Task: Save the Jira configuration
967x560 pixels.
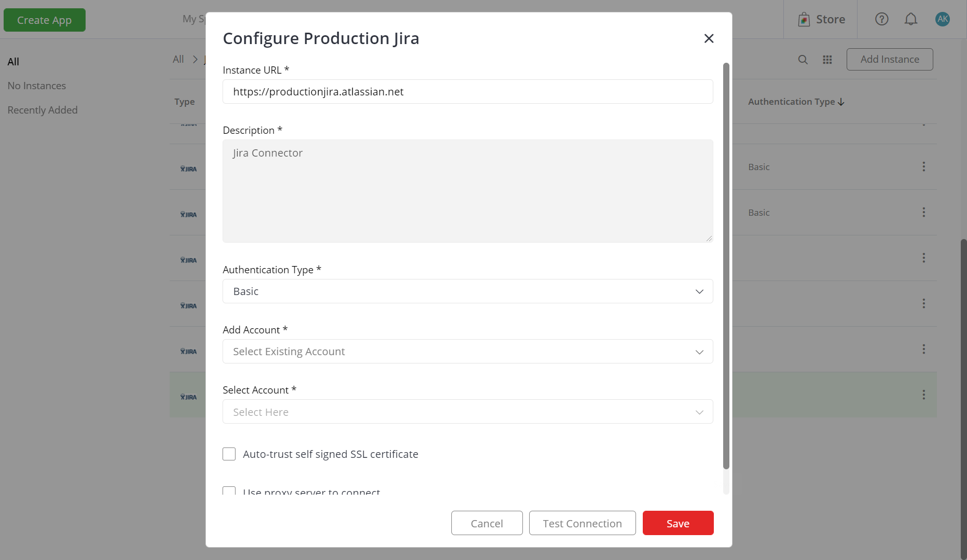Action: [678, 523]
